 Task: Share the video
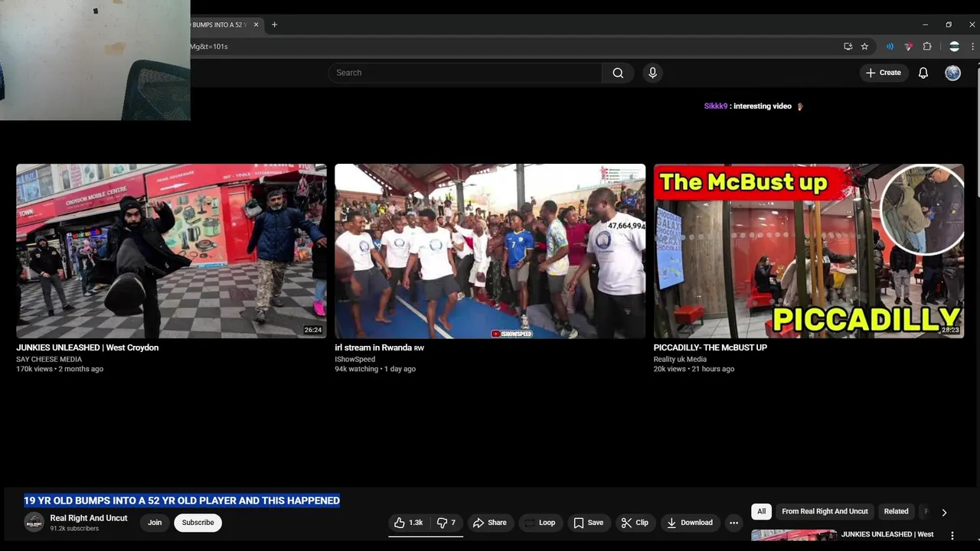[x=489, y=523]
